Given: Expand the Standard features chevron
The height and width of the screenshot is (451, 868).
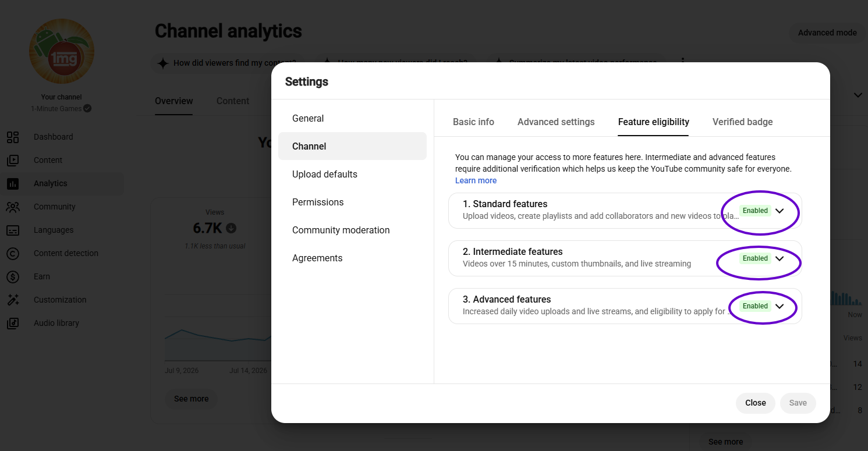Looking at the screenshot, I should [780, 211].
